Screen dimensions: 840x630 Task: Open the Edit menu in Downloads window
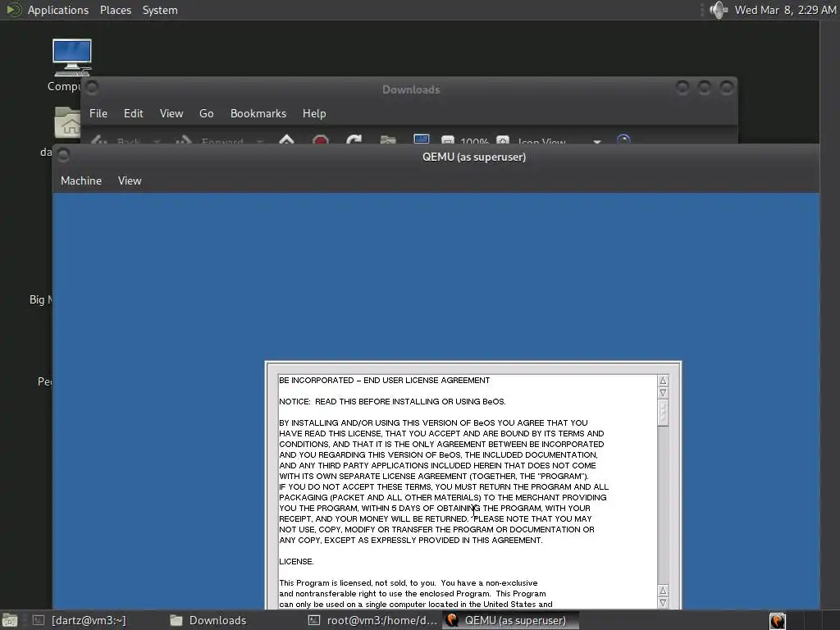134,113
